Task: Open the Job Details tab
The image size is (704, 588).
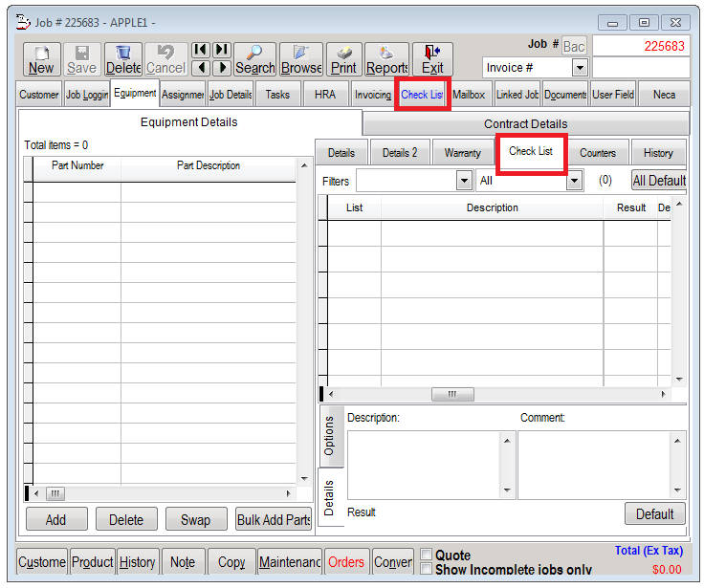Action: tap(230, 95)
